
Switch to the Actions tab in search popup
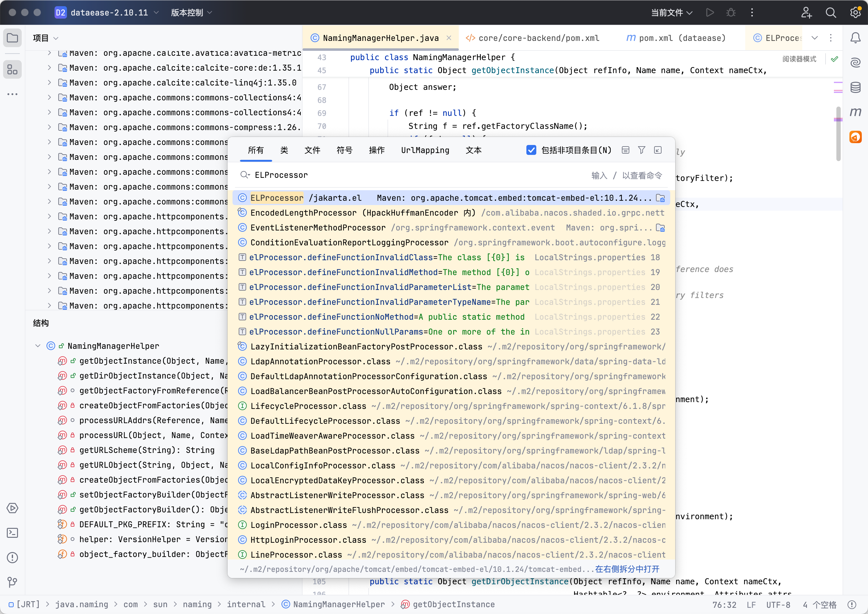click(x=377, y=150)
